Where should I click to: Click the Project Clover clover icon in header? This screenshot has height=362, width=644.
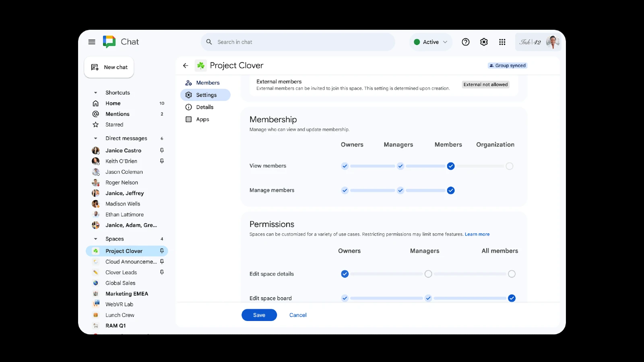(x=201, y=66)
